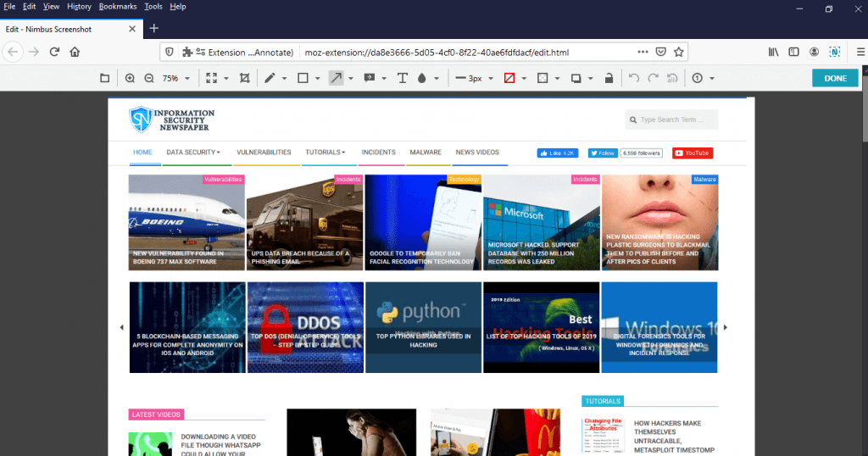Viewport: 868px width, 456px height.
Task: Expand the Rectangle shape options arrow
Action: point(318,79)
